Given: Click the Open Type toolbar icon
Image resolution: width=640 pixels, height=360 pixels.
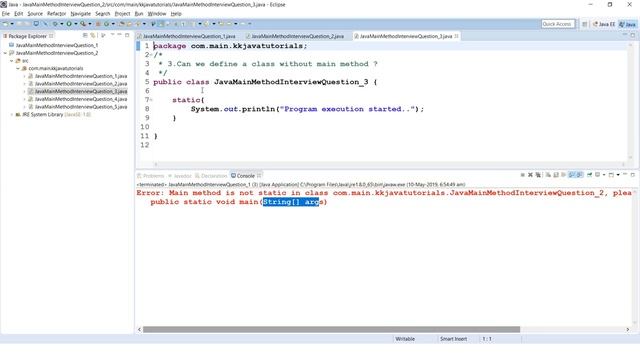Looking at the screenshot, I should pyautogui.click(x=122, y=24).
